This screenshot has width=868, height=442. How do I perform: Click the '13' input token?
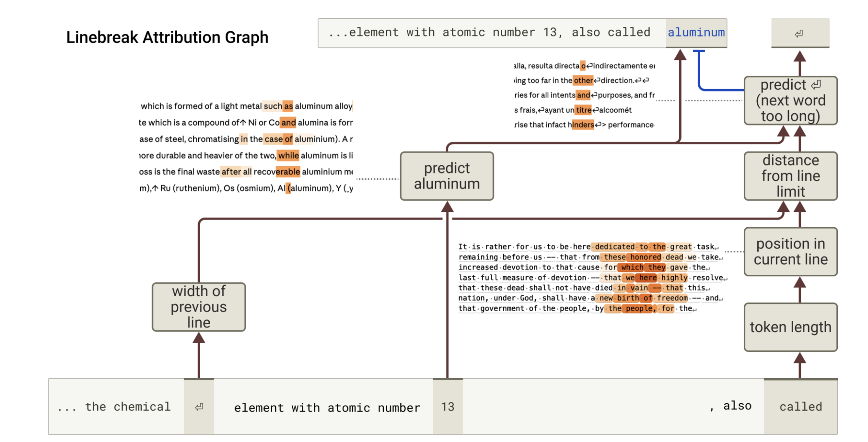[447, 407]
